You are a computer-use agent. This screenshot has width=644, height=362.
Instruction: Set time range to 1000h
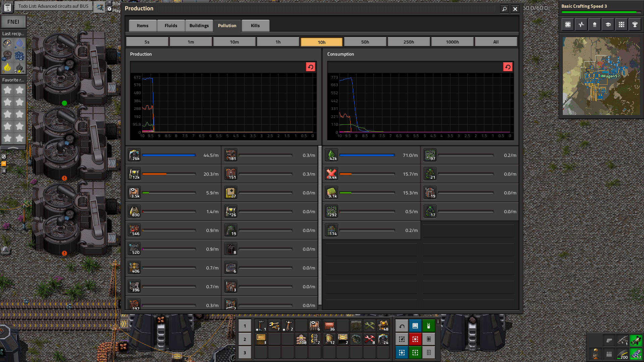pos(452,42)
